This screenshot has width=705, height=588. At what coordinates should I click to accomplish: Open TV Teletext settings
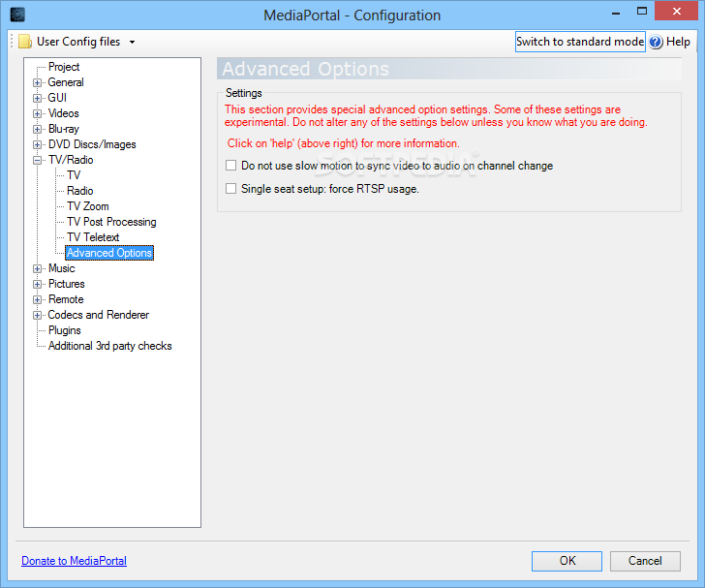tap(93, 237)
